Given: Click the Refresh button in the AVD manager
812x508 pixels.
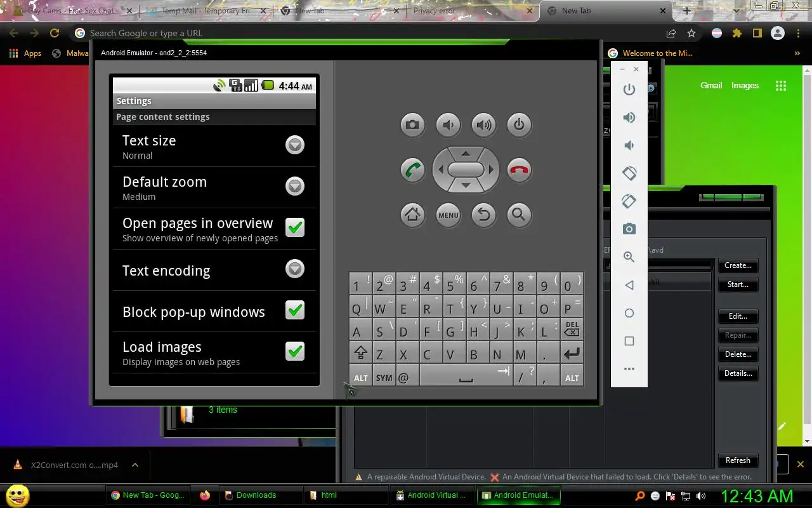Looking at the screenshot, I should coord(738,460).
